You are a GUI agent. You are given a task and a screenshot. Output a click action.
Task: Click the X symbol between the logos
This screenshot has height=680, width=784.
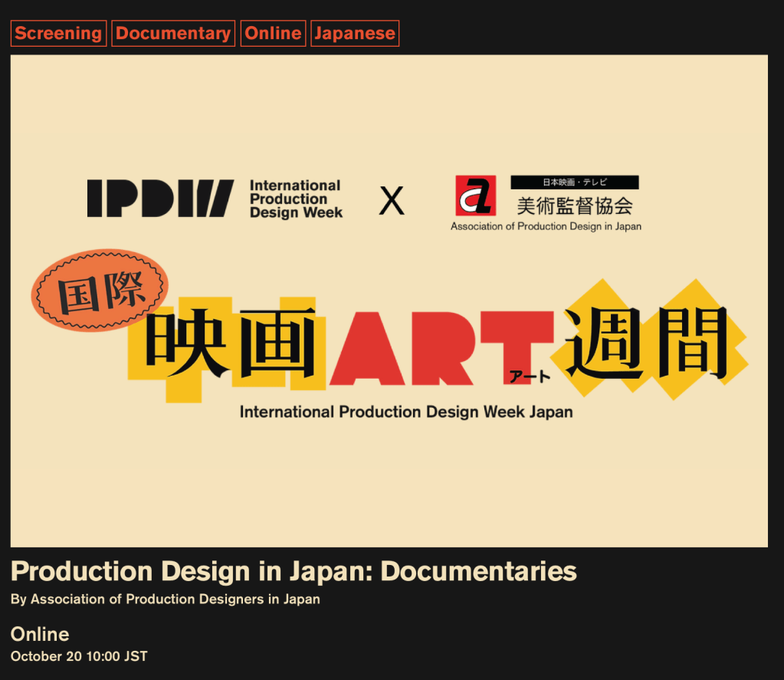click(392, 201)
